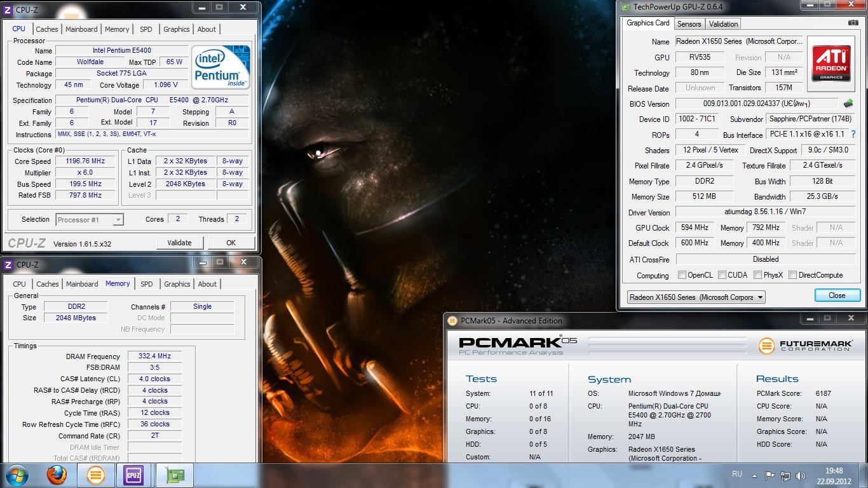
Task: Click the Intel Pentium inside logo
Action: pyautogui.click(x=220, y=67)
